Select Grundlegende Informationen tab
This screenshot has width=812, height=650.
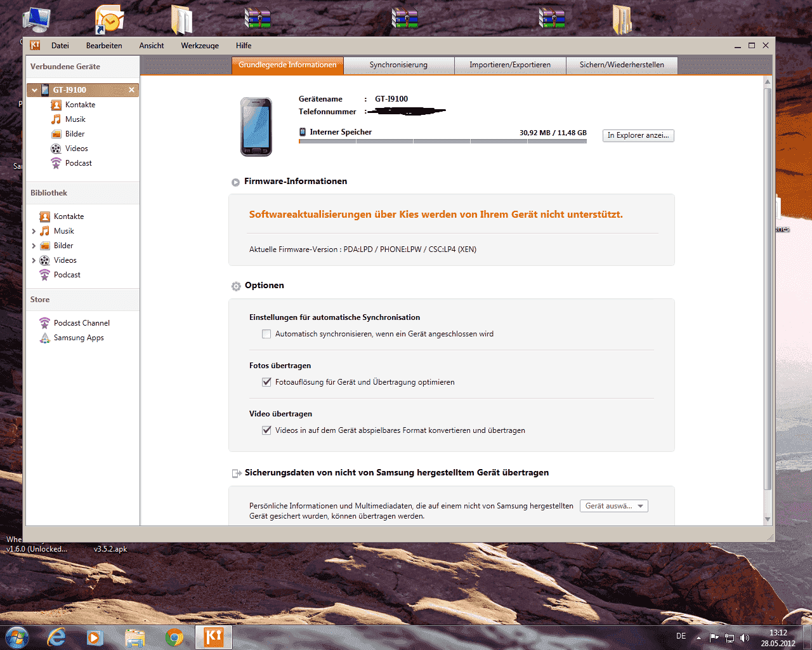(287, 65)
